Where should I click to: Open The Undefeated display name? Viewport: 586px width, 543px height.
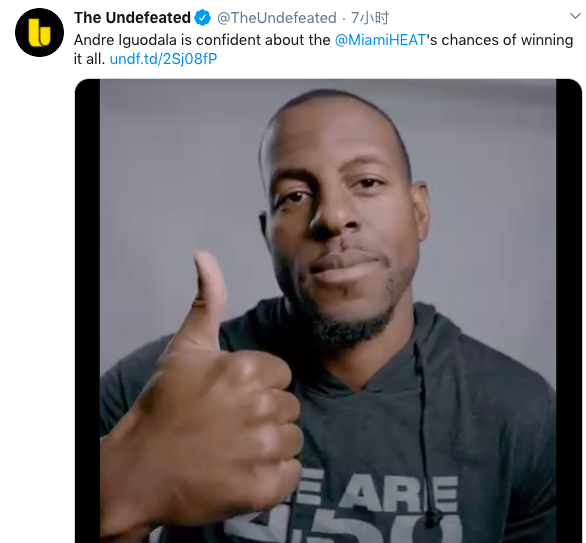(x=132, y=18)
